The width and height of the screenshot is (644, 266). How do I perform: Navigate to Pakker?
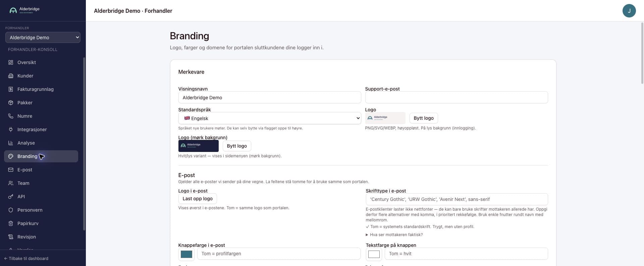41,103
